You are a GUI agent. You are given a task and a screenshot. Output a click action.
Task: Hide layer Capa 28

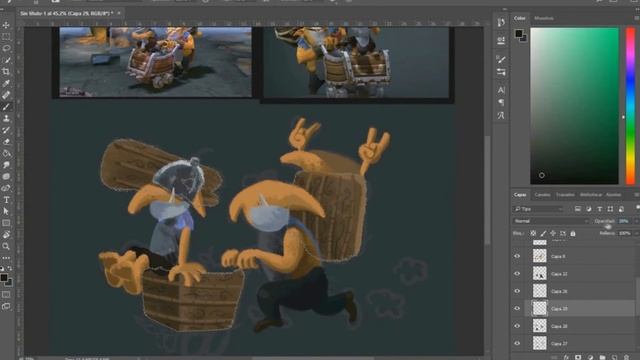pos(517,326)
